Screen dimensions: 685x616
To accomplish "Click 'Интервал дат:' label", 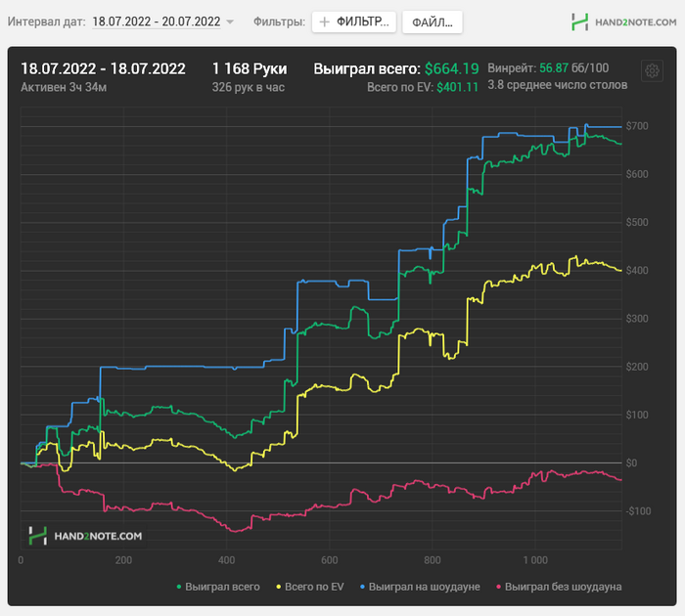I will (46, 22).
